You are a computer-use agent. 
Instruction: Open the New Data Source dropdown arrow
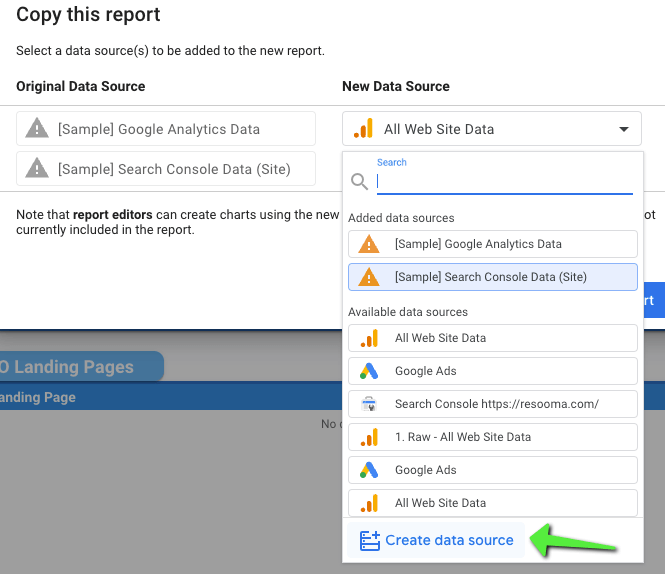tap(624, 129)
